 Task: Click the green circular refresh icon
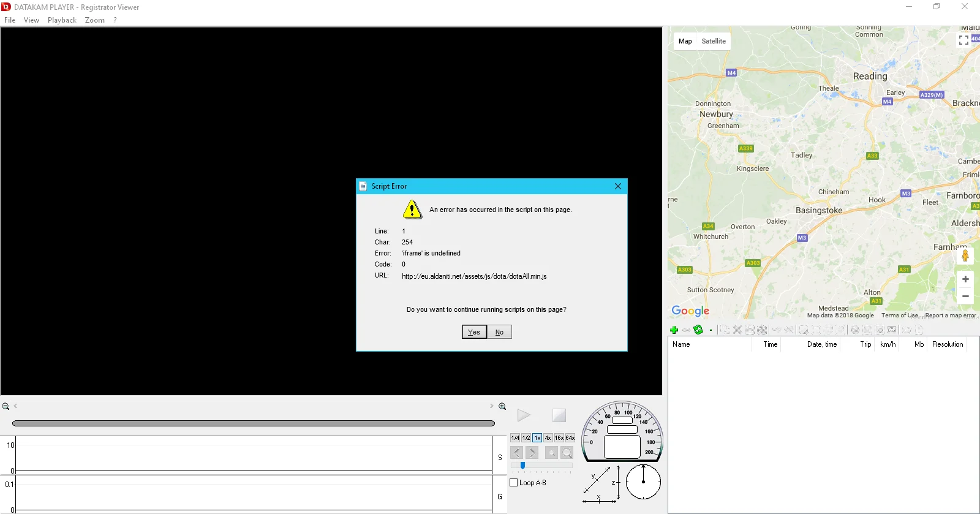tap(698, 330)
